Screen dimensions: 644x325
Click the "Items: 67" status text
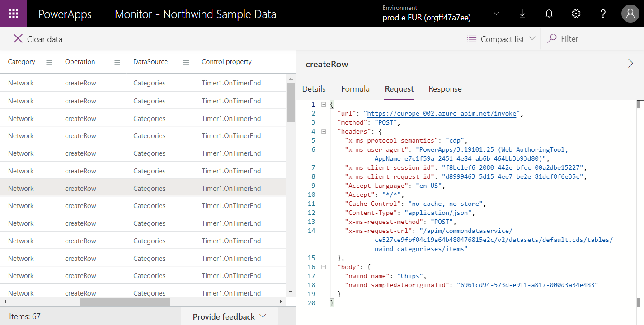25,316
